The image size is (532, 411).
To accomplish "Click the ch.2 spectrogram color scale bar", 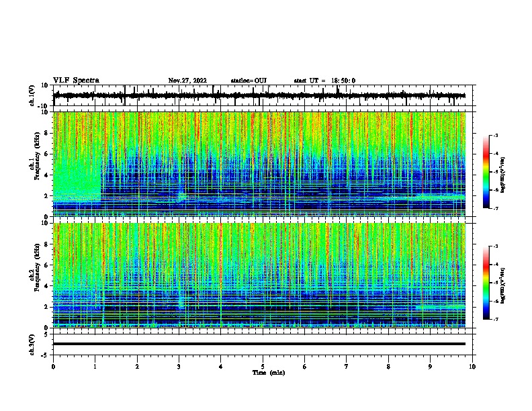I will click(x=486, y=283).
